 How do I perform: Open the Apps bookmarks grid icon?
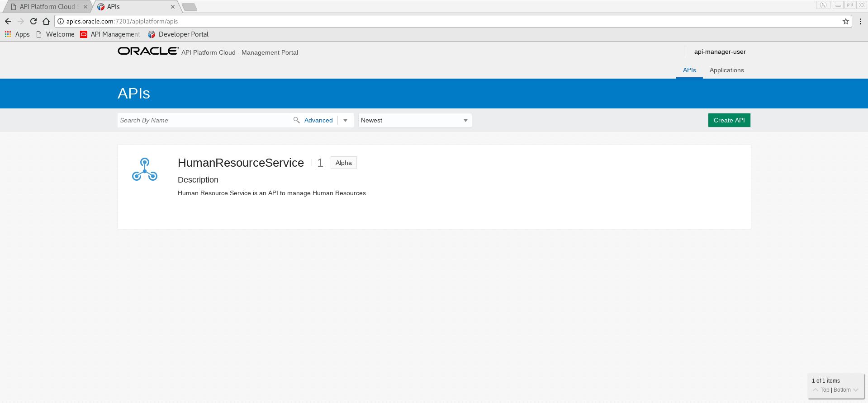click(x=8, y=34)
